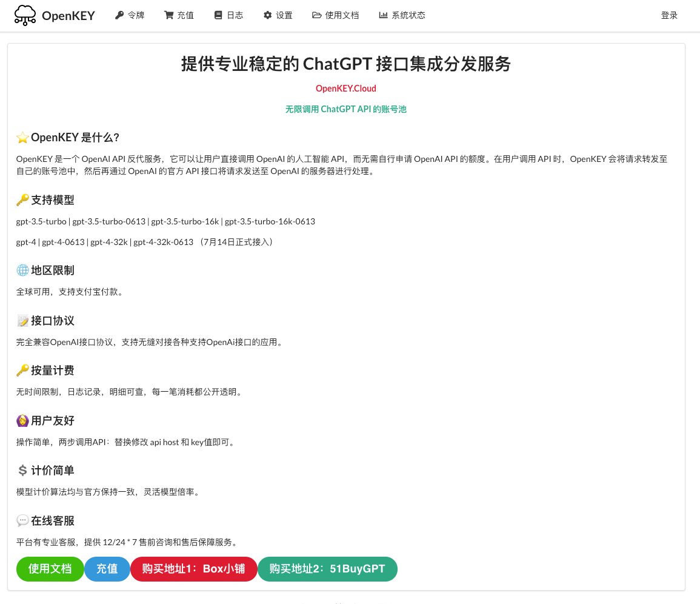Click the green 无限调用 ChatGPT API 的账号池 text

click(x=346, y=109)
